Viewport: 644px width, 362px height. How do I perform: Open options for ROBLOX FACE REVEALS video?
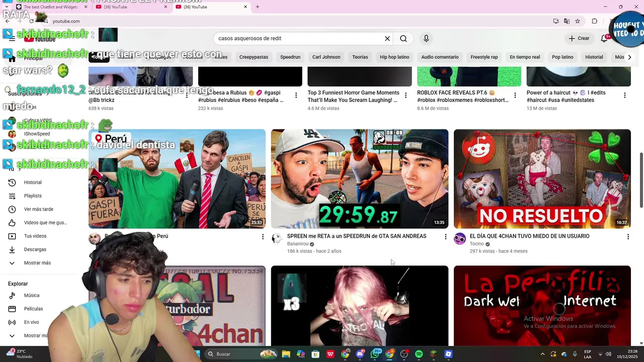click(x=515, y=95)
